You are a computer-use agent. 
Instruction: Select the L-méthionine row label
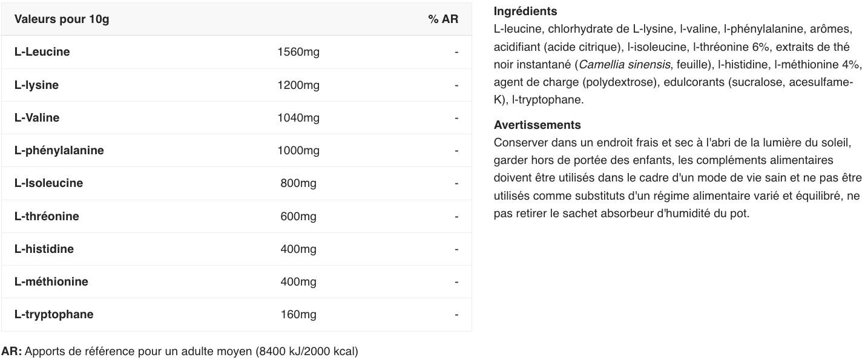coord(51,282)
